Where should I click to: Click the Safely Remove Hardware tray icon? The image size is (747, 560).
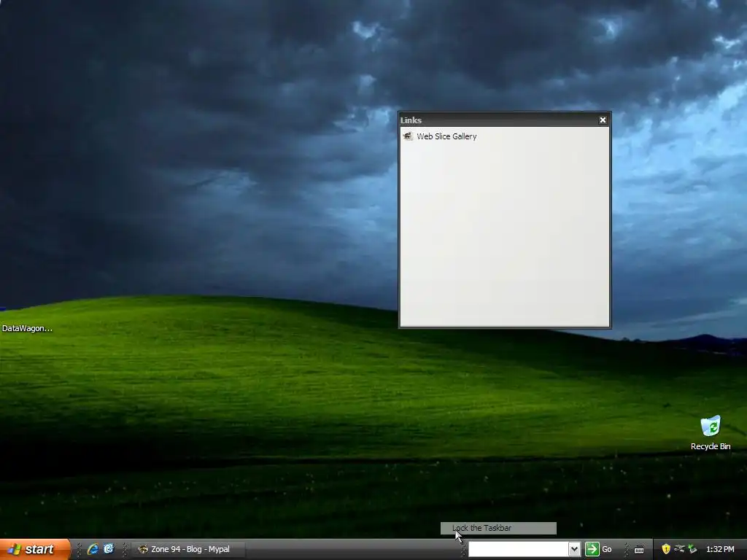[692, 549]
